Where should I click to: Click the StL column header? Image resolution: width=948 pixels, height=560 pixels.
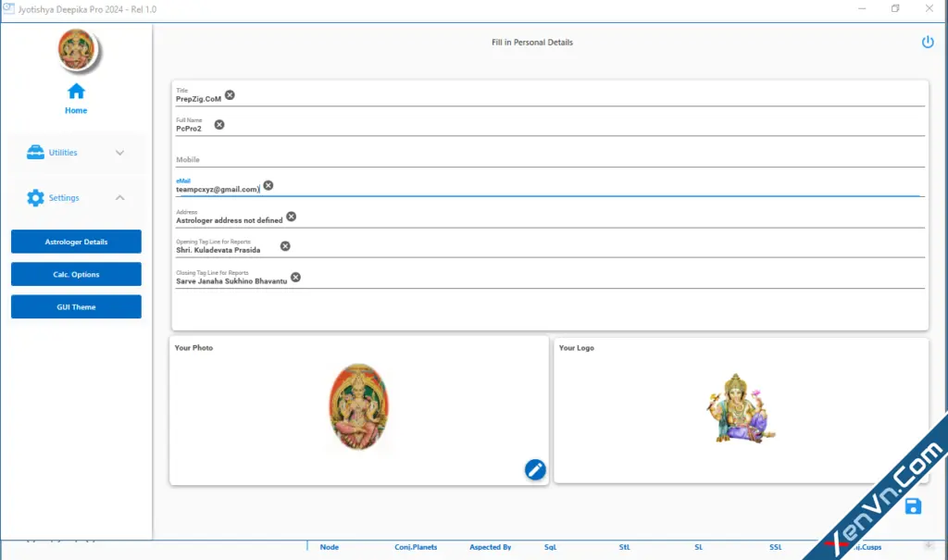625,547
